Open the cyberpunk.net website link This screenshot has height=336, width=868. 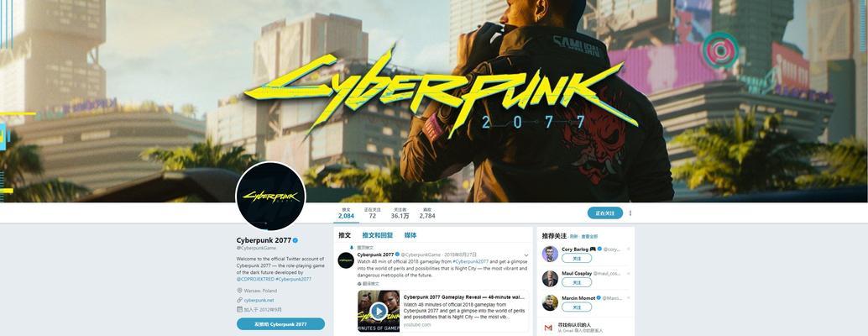tap(259, 300)
